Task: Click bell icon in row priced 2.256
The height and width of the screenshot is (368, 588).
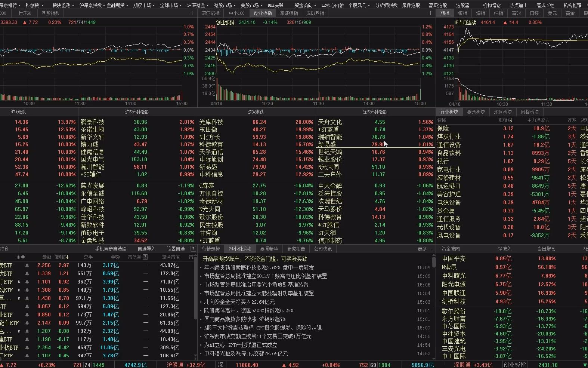Action: tap(27, 265)
